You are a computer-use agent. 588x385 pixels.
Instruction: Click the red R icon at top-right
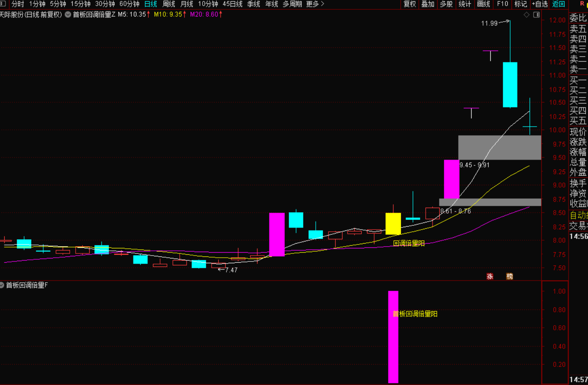[582, 4]
